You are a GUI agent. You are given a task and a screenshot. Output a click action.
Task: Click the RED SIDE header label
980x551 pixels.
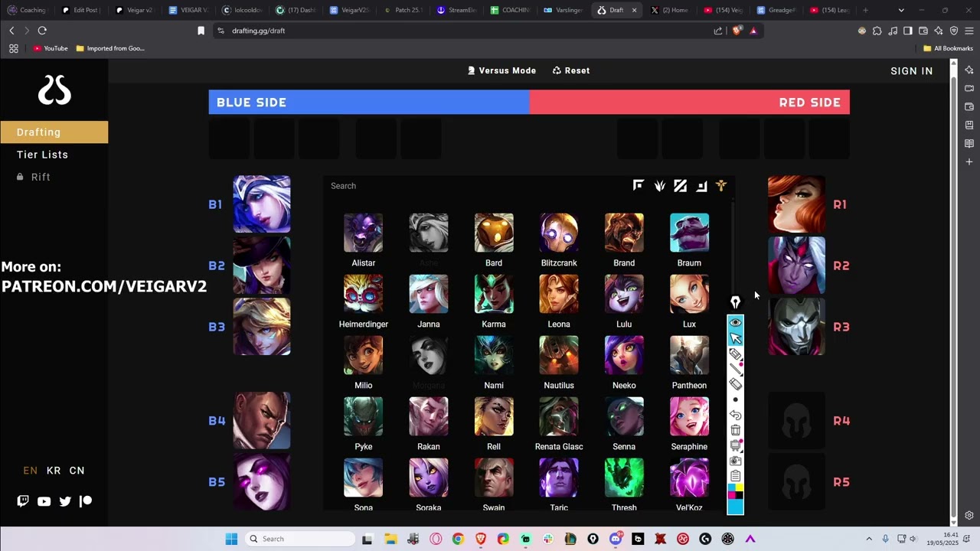click(x=809, y=103)
